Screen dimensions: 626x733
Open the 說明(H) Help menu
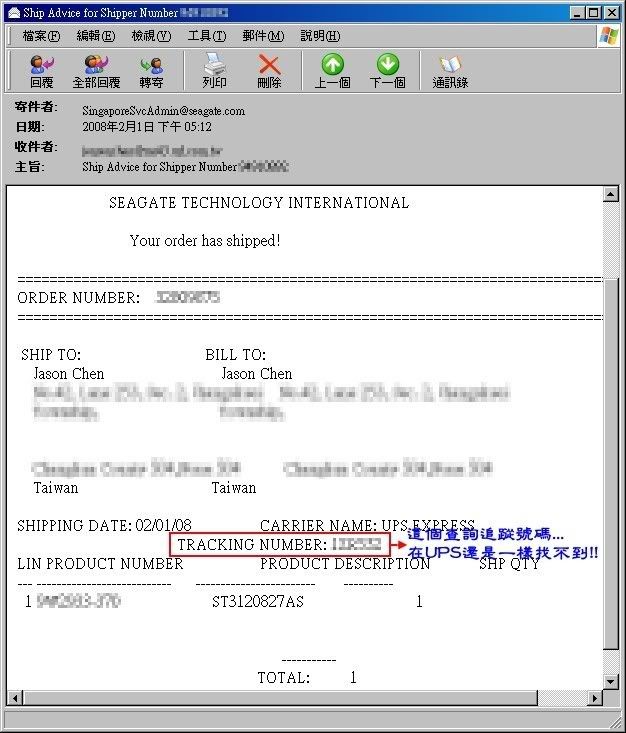(320, 36)
